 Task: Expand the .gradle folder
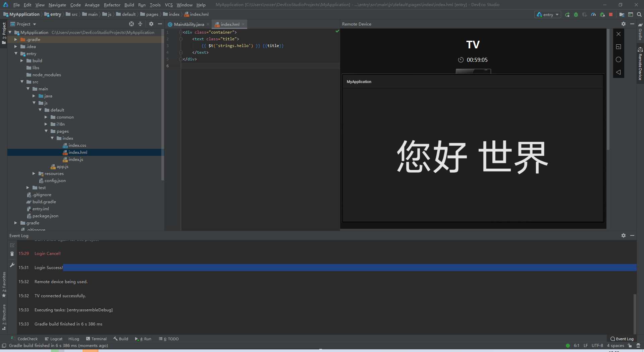coord(16,39)
